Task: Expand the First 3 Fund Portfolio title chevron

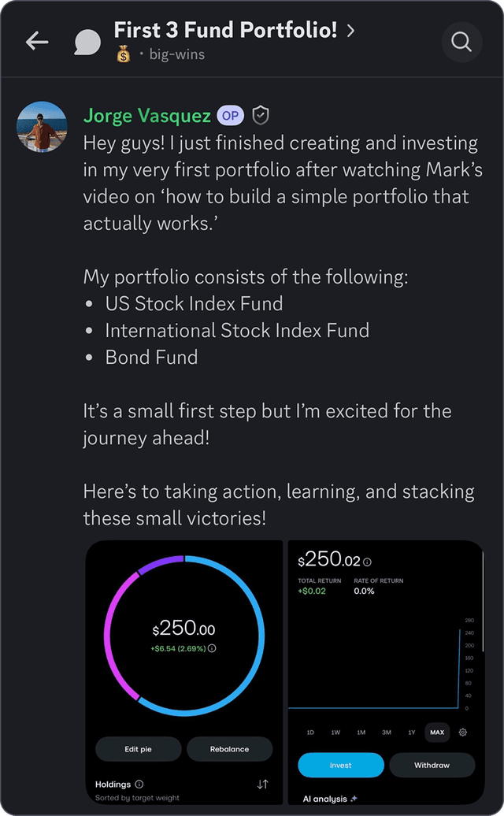Action: (x=351, y=30)
